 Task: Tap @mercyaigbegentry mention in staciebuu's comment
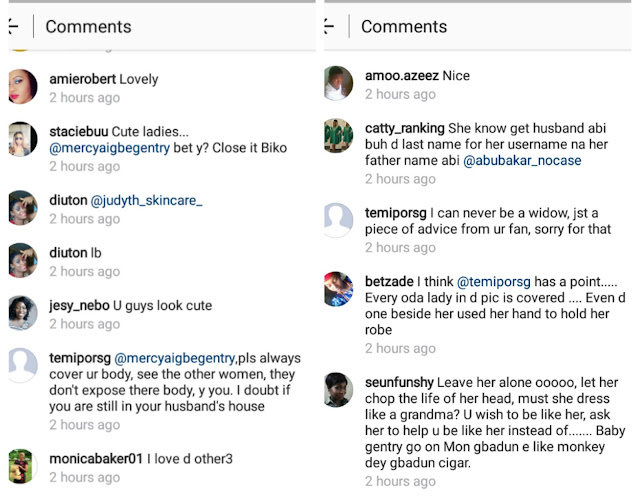[x=112, y=148]
